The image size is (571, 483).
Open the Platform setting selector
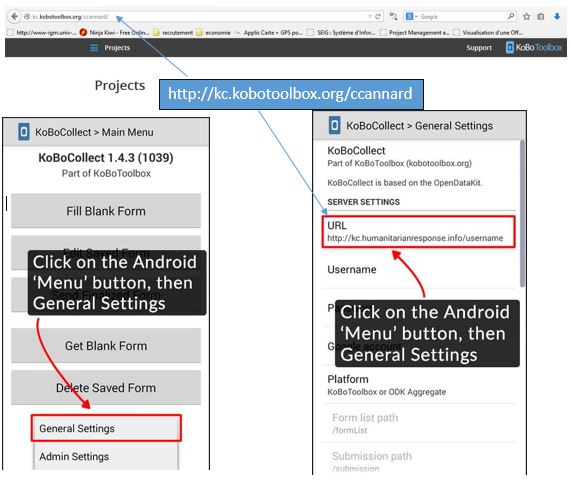[x=420, y=385]
